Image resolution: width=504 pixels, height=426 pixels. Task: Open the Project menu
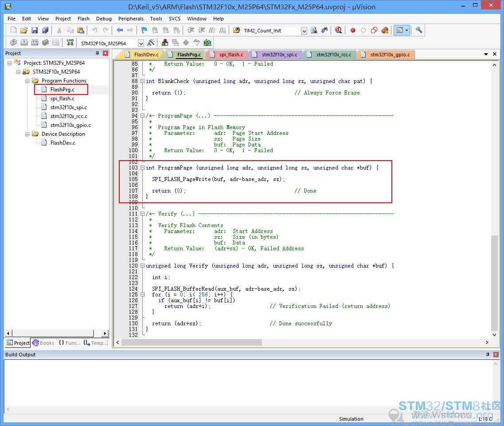pyautogui.click(x=63, y=19)
